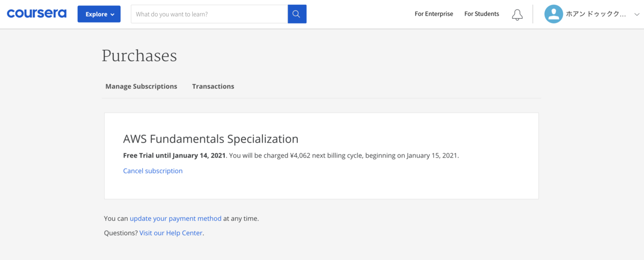
Task: Click the AWS Fundamentals Specialization title
Action: 210,139
